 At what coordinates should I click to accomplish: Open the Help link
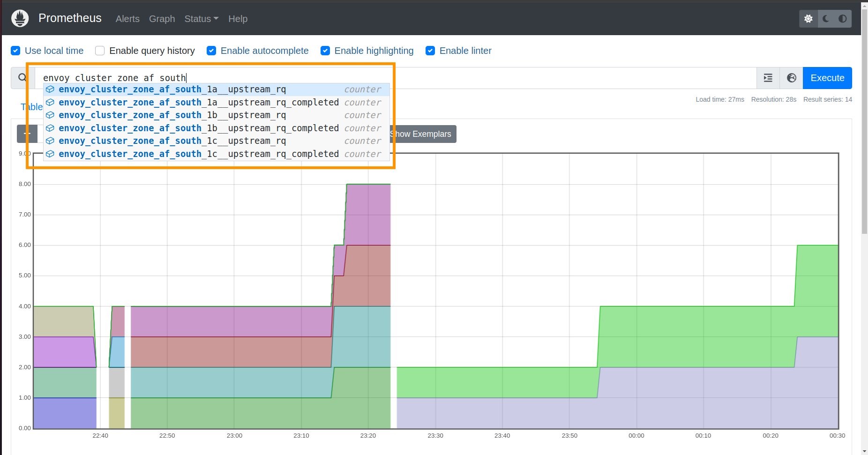[x=238, y=19]
